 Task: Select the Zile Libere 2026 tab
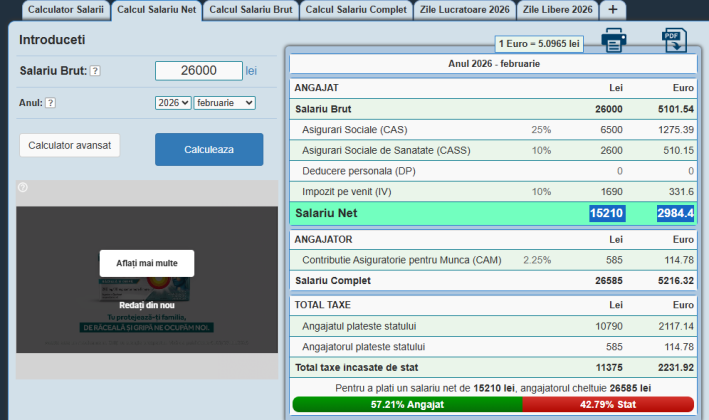(x=558, y=9)
